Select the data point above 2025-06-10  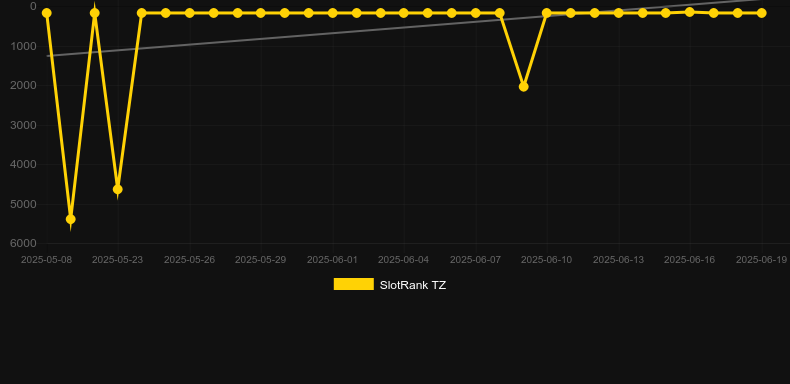[547, 13]
